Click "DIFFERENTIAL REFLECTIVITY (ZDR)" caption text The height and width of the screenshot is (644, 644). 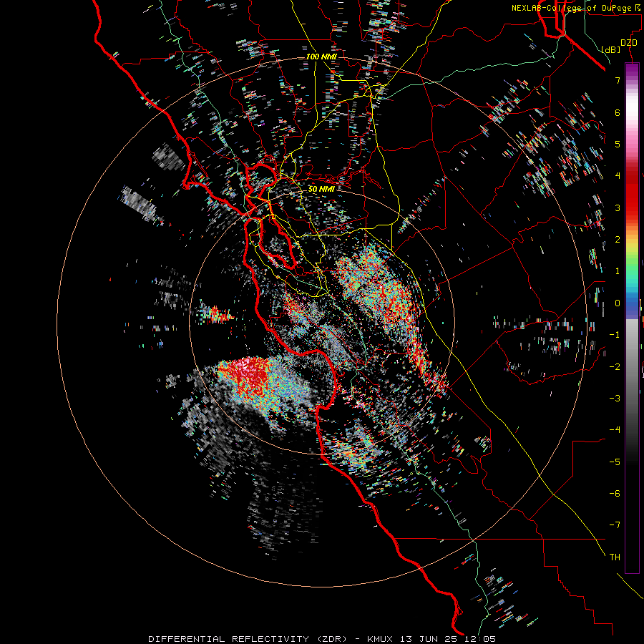pyautogui.click(x=248, y=639)
